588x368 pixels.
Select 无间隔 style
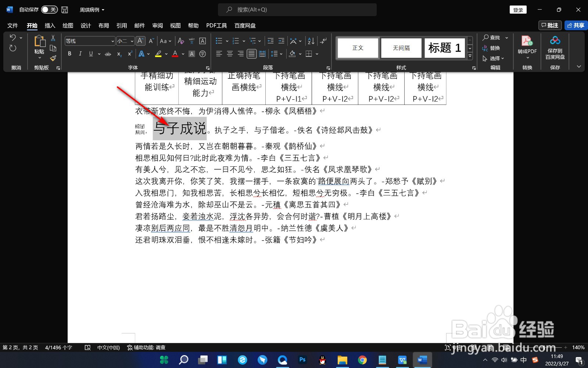401,48
